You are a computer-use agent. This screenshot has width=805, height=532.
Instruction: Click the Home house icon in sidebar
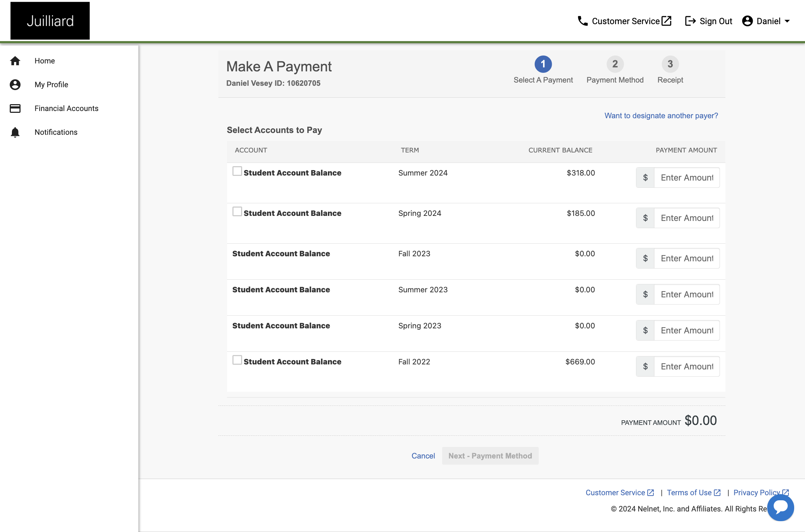(15, 61)
